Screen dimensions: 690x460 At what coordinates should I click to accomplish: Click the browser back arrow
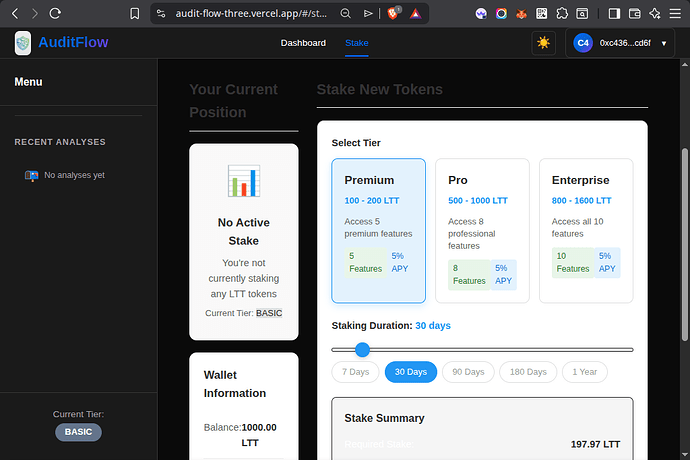(14, 14)
